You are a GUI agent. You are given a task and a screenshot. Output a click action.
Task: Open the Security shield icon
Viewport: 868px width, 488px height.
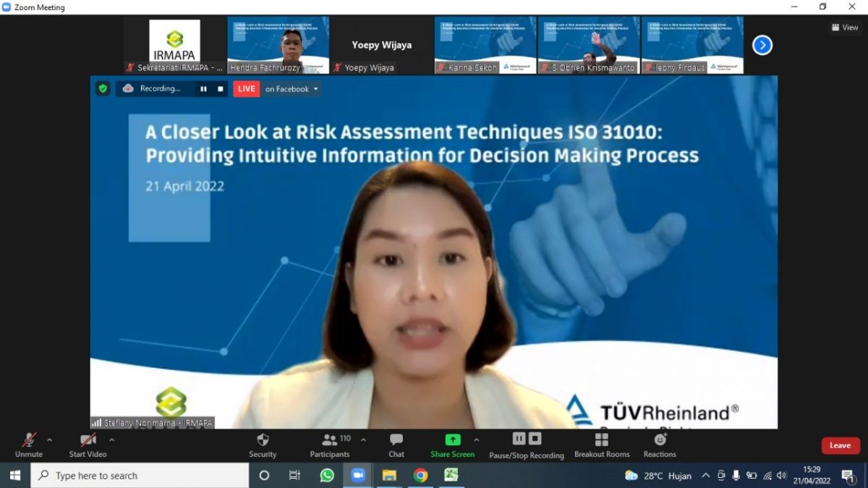(263, 440)
